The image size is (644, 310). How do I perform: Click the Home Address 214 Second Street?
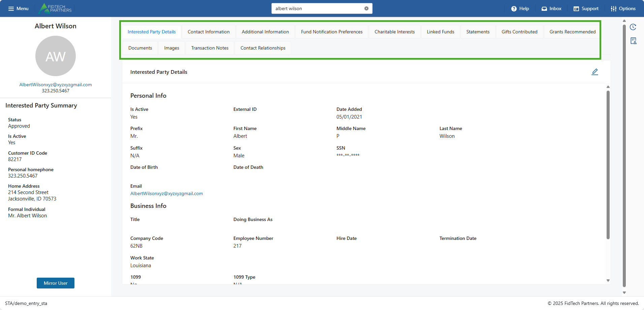click(28, 192)
